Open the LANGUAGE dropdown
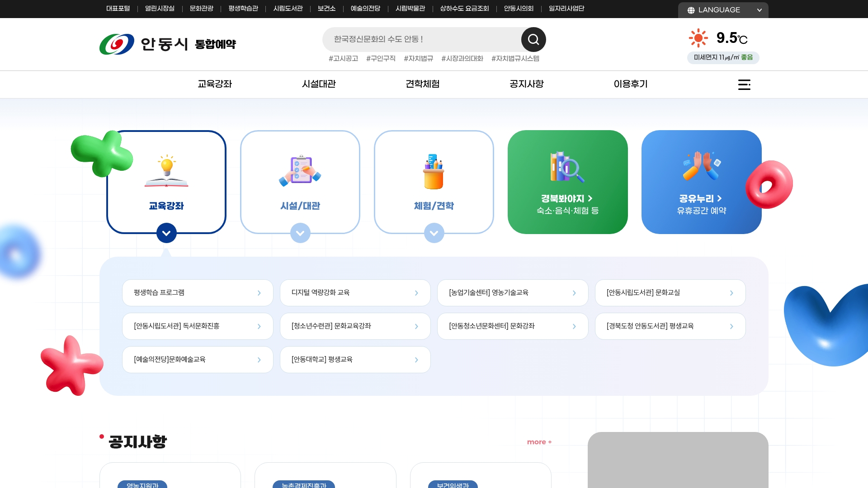Viewport: 868px width, 488px height. [x=723, y=10]
